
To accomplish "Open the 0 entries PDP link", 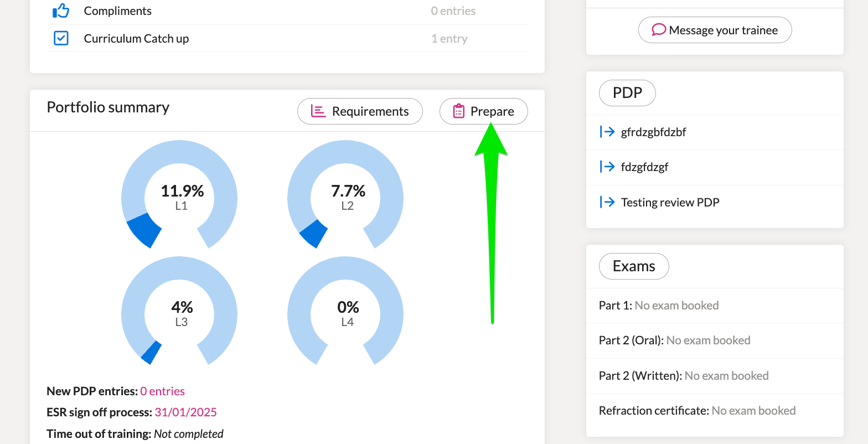I will [x=162, y=391].
